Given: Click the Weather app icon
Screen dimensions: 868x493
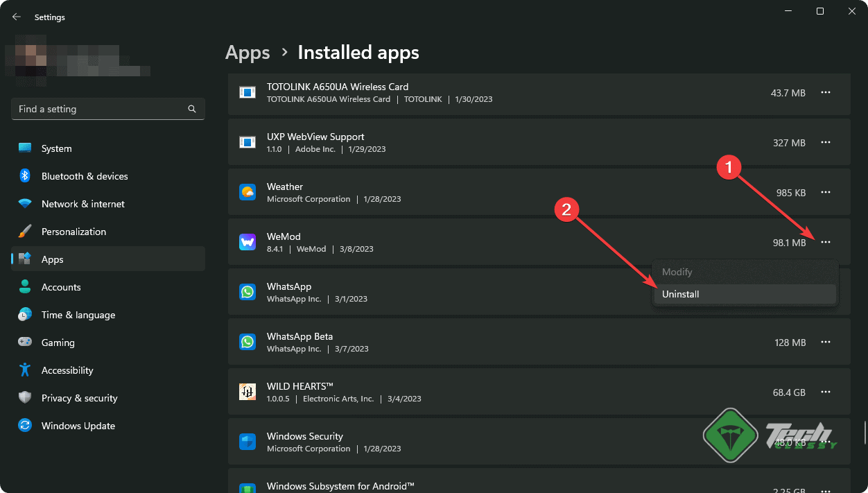Looking at the screenshot, I should coord(248,192).
